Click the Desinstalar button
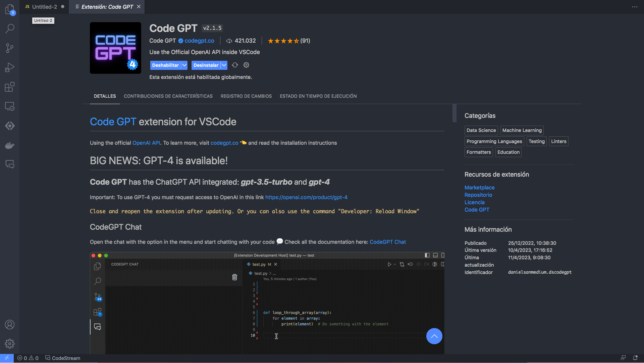The height and width of the screenshot is (363, 644). tap(206, 65)
